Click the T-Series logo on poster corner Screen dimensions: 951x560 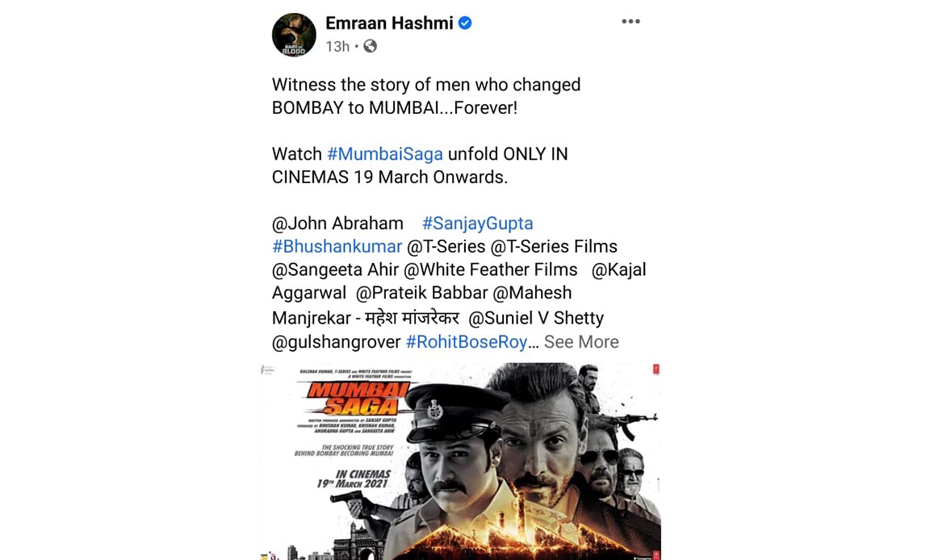click(x=656, y=369)
